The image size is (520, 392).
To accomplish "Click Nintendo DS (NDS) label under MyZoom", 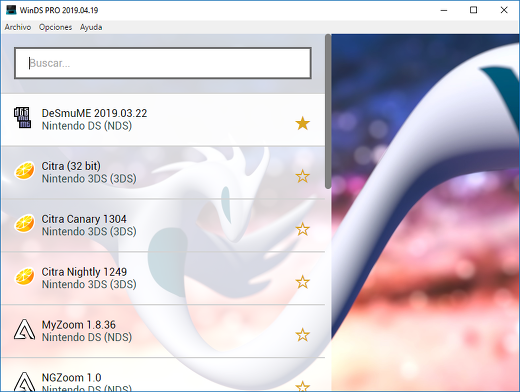I will point(87,337).
